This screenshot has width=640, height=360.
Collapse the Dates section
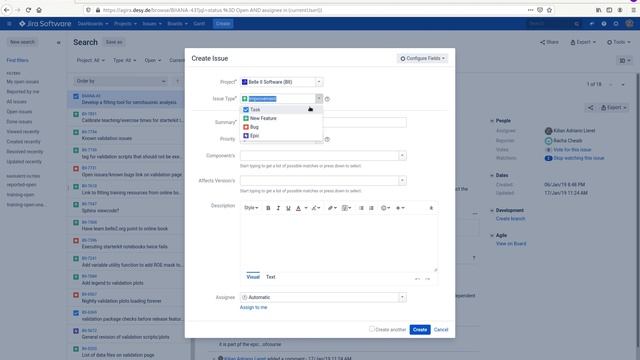[491, 176]
